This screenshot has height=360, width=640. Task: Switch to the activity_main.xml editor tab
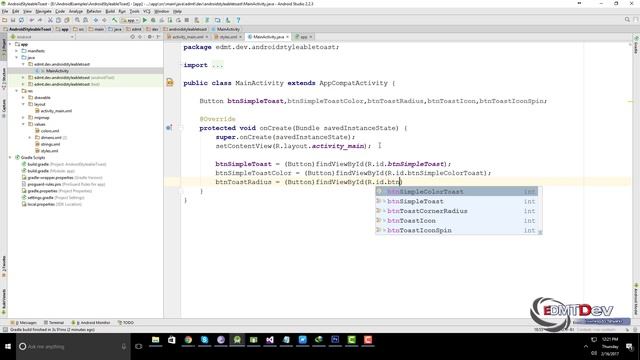pos(187,37)
